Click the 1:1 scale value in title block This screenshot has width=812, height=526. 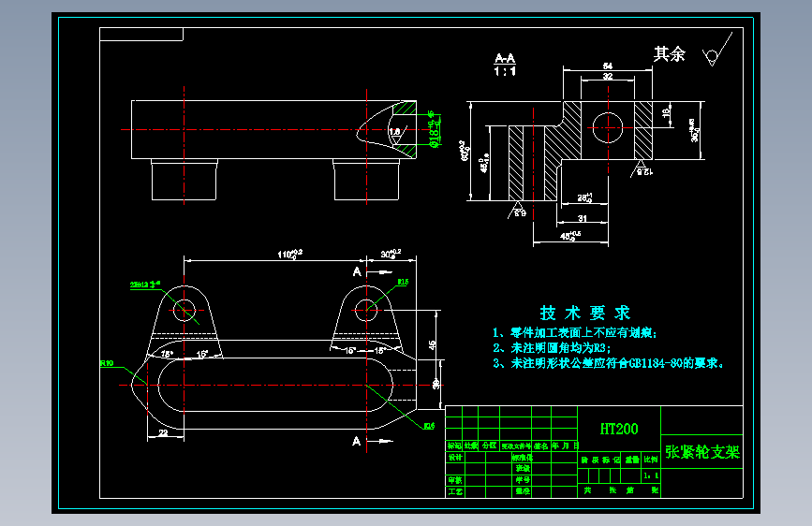(x=651, y=475)
